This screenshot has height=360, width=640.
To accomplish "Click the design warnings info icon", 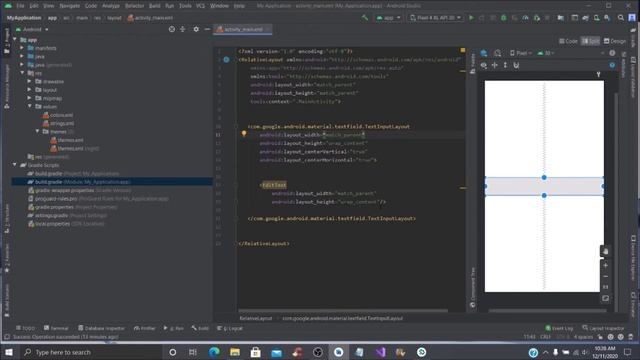I will click(x=612, y=53).
